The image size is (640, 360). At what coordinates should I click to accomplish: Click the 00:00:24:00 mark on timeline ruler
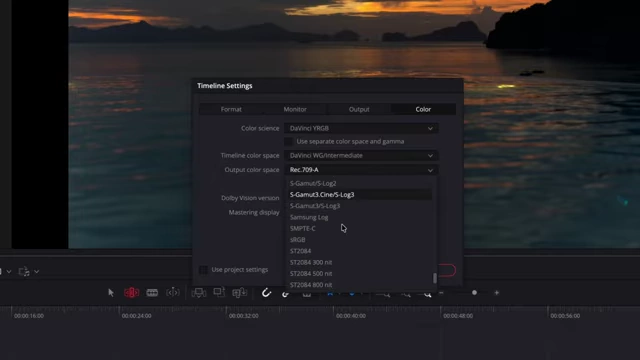[x=136, y=316]
